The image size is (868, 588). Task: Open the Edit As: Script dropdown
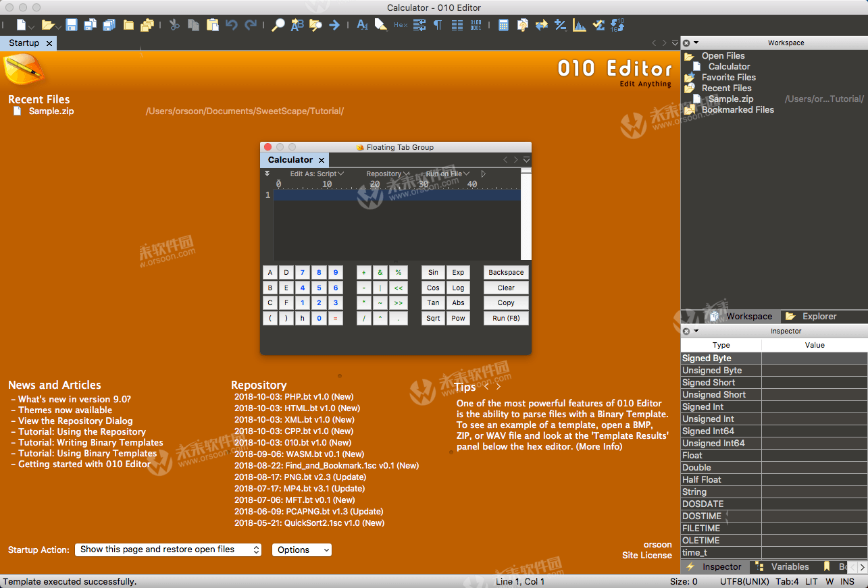coord(317,174)
